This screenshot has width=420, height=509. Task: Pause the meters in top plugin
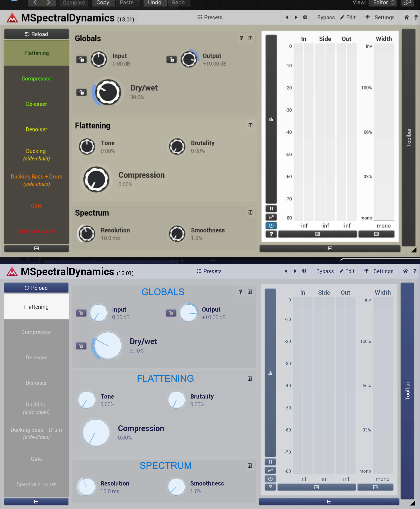tap(271, 209)
